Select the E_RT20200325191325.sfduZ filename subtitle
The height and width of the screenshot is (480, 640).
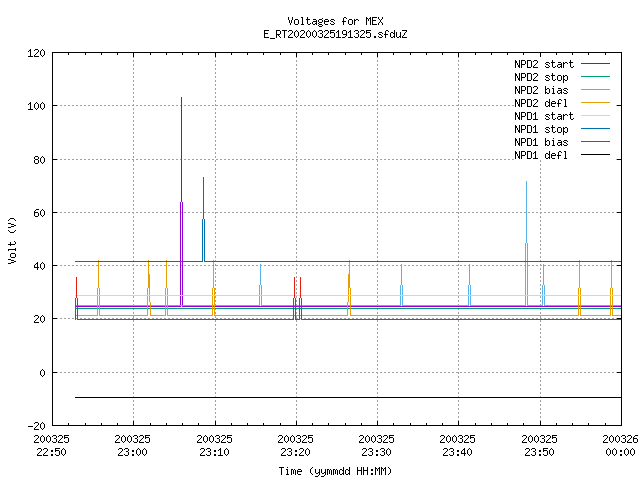coord(335,34)
